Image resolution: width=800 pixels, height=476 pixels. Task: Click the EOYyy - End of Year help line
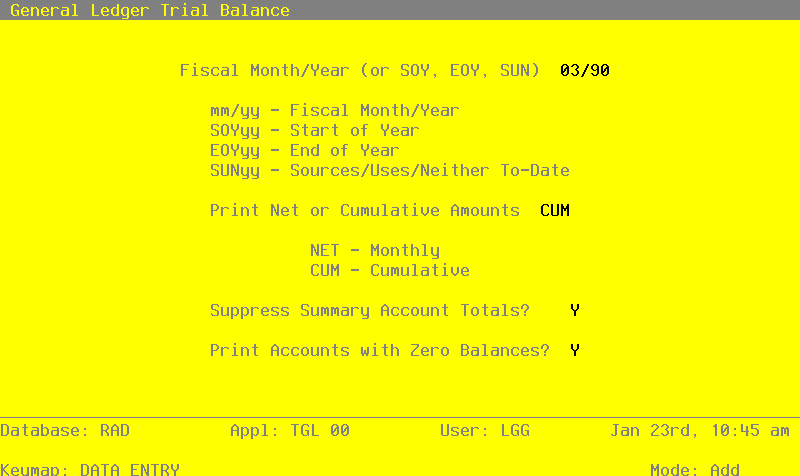point(305,151)
